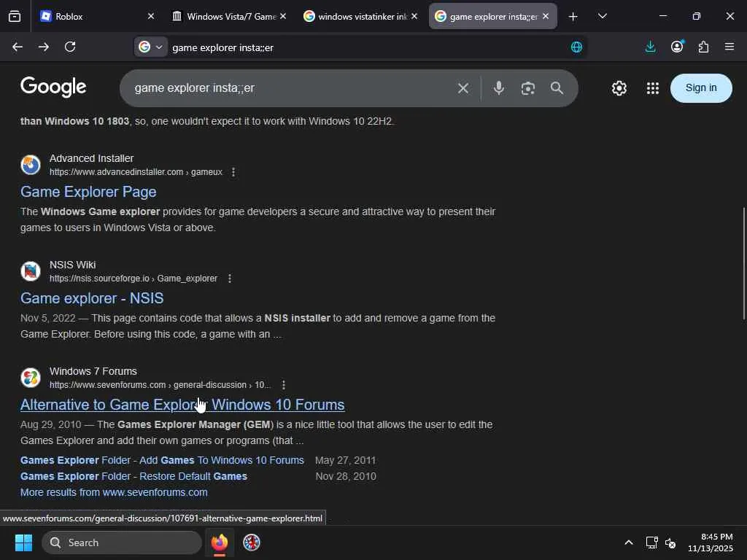Click the https://nsis.sourceforge.io URL text
Image resolution: width=747 pixels, height=560 pixels.
point(99,278)
